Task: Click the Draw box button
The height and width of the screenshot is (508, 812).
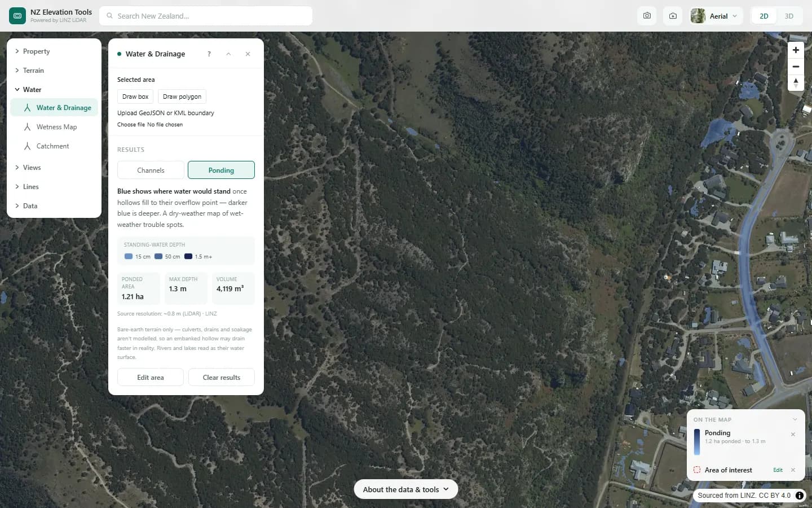Action: 135,97
